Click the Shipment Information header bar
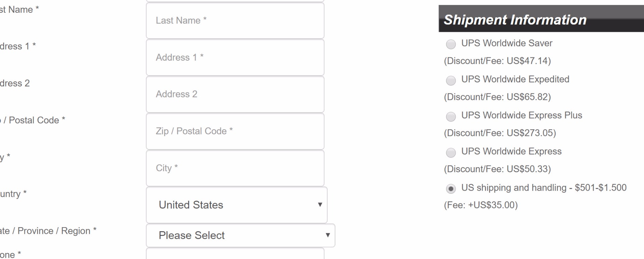 [x=541, y=19]
